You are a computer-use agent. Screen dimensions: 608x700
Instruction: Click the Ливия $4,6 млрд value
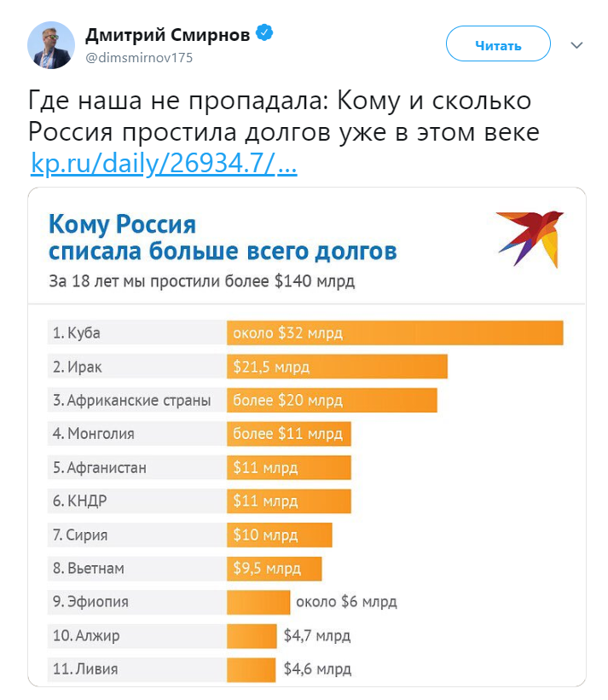point(317,668)
